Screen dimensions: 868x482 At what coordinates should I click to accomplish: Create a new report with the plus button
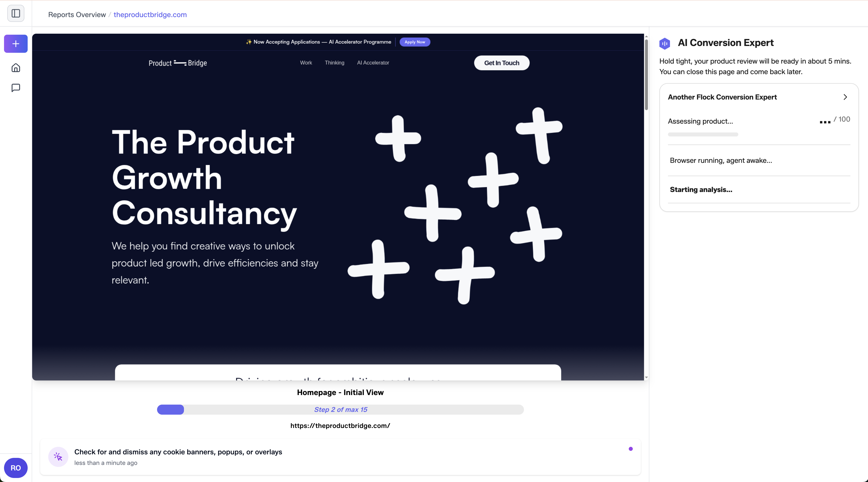click(x=16, y=43)
